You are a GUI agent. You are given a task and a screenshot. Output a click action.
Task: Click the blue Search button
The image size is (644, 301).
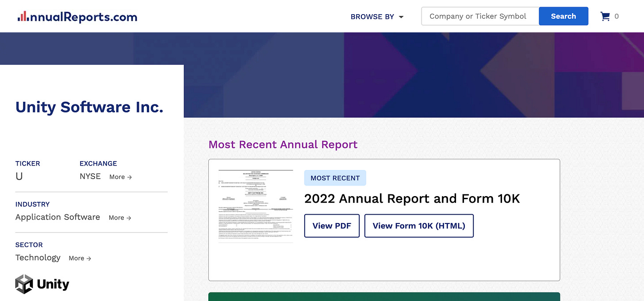563,16
